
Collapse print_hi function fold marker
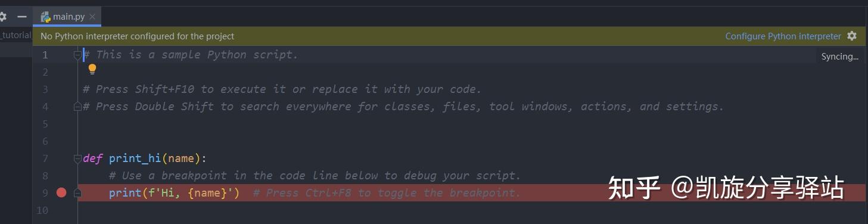[x=77, y=158]
